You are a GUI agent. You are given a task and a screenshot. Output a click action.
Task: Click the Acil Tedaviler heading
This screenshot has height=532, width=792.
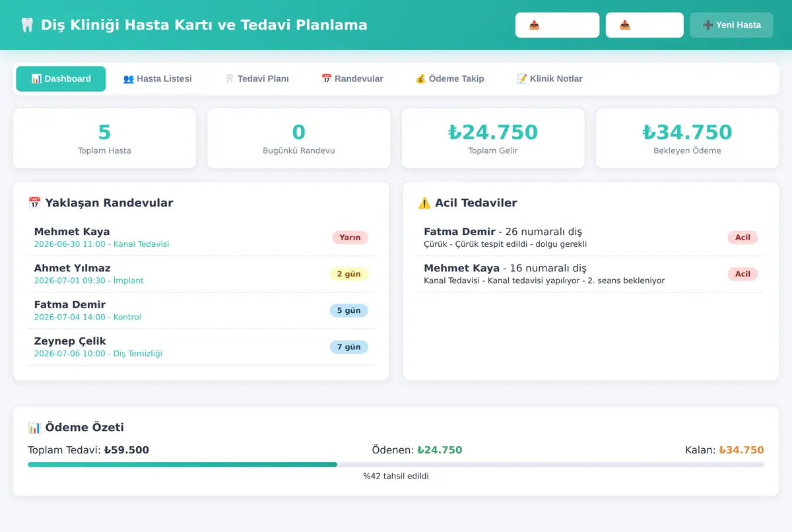(x=467, y=203)
